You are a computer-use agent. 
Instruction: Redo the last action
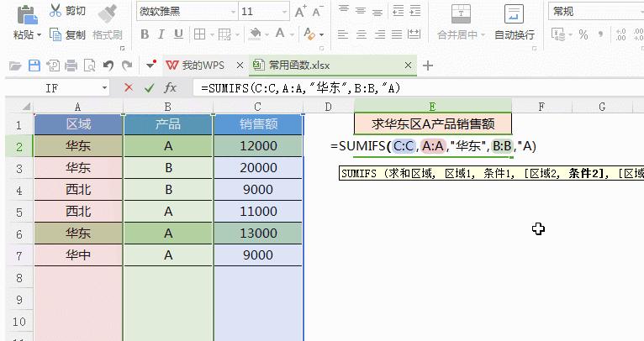coord(127,66)
